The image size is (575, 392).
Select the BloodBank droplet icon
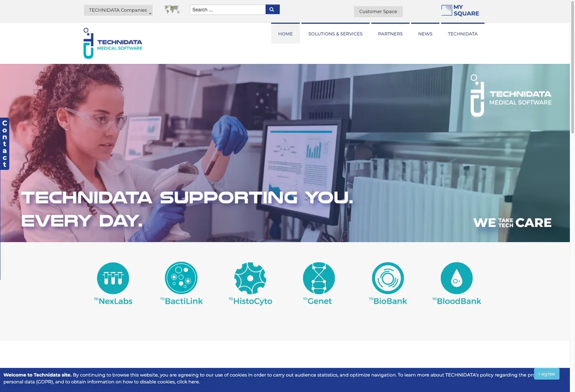pyautogui.click(x=456, y=278)
